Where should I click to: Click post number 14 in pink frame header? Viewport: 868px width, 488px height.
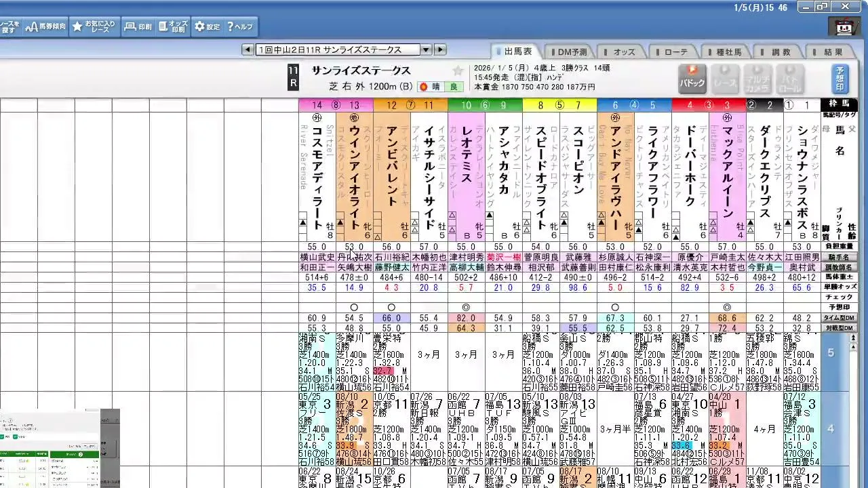(317, 105)
